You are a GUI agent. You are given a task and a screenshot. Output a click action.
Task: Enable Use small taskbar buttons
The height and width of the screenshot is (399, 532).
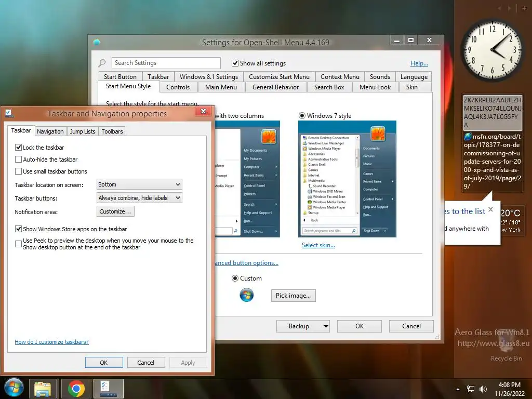coord(18,171)
